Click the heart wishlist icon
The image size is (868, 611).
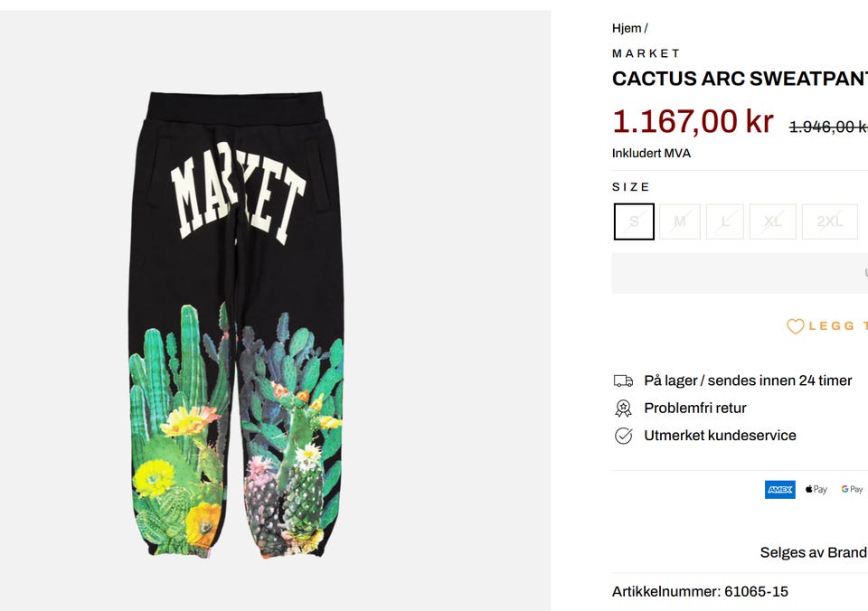pos(795,326)
